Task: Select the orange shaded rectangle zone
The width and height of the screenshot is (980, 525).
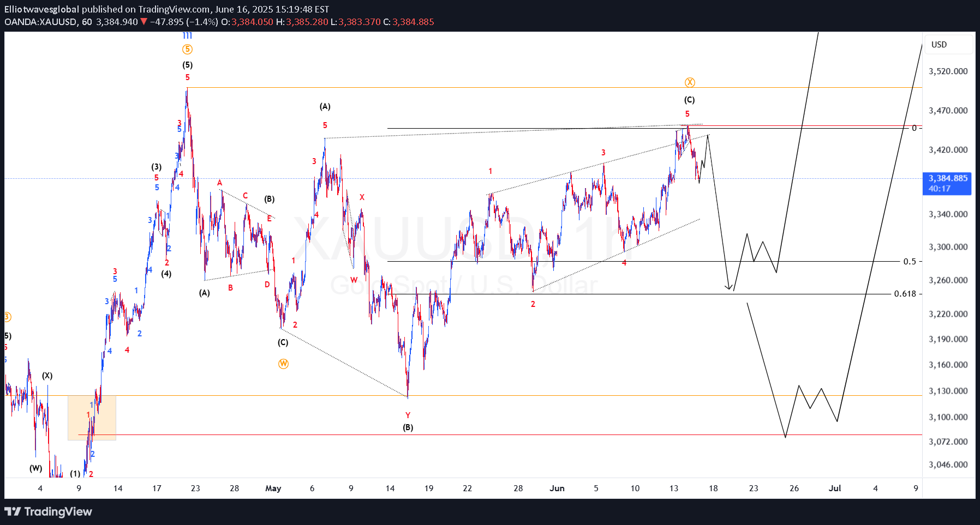Action: 92,418
